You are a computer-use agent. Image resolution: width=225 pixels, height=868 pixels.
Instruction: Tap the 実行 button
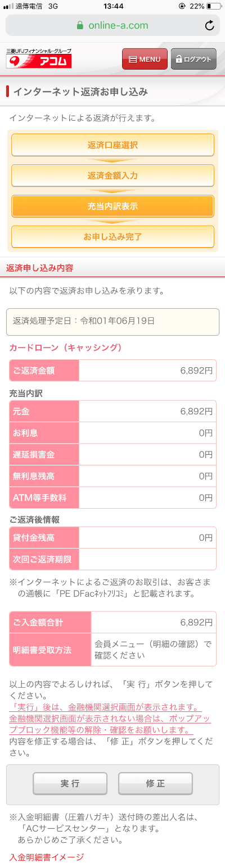coord(70,783)
